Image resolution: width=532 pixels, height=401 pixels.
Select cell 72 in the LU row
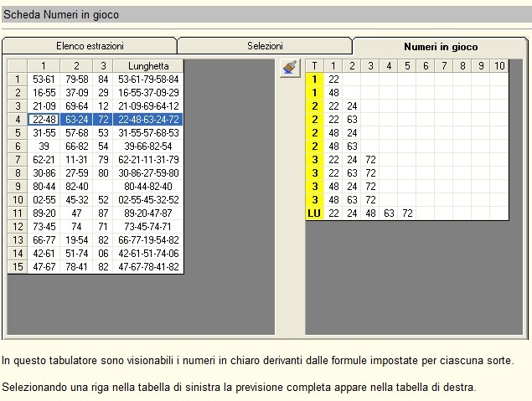pyautogui.click(x=407, y=213)
